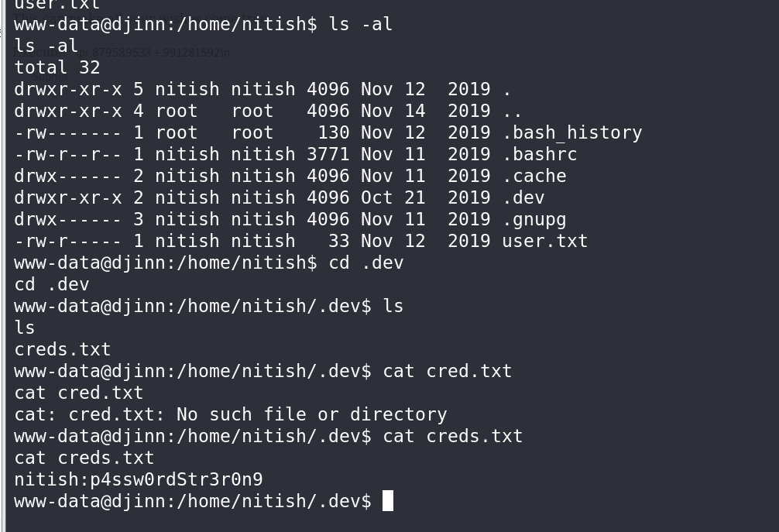This screenshot has width=779, height=532.
Task: Click the 'total 32' output line
Action: pos(57,67)
